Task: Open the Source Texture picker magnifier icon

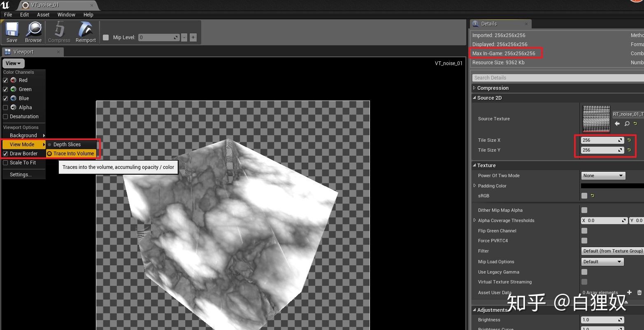Action: click(x=627, y=123)
